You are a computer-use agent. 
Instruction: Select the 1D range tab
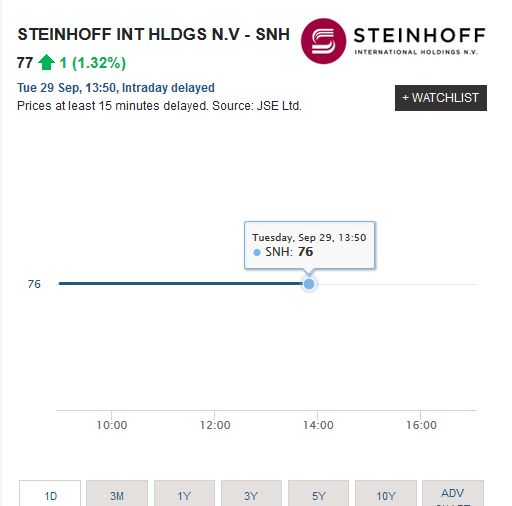coord(50,494)
